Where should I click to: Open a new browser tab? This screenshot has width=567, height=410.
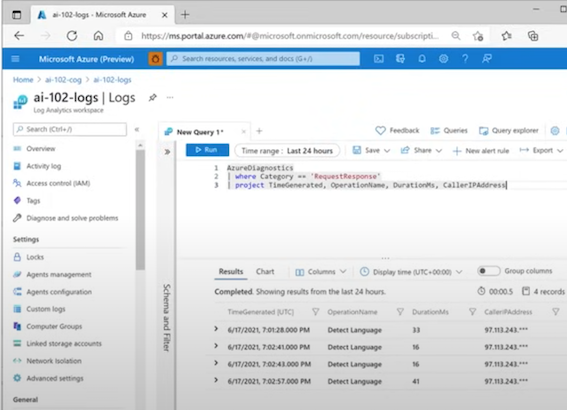pyautogui.click(x=185, y=14)
